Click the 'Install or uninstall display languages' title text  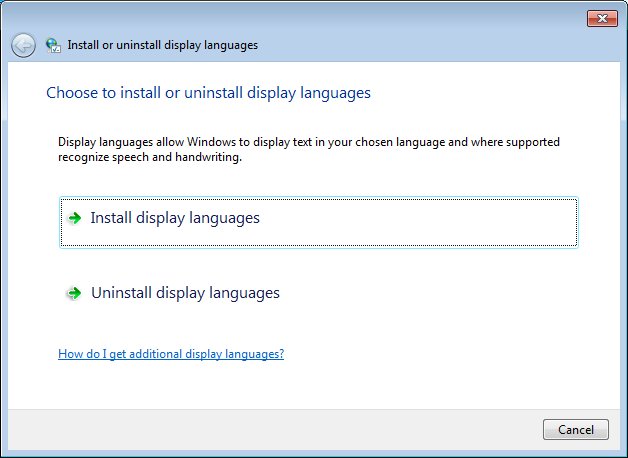coord(163,45)
